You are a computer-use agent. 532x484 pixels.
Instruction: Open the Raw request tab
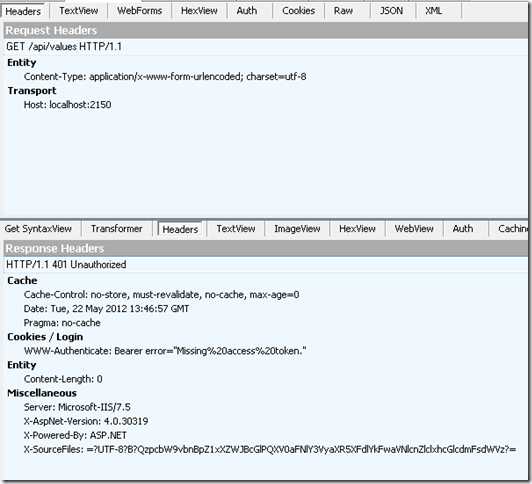[x=343, y=11]
